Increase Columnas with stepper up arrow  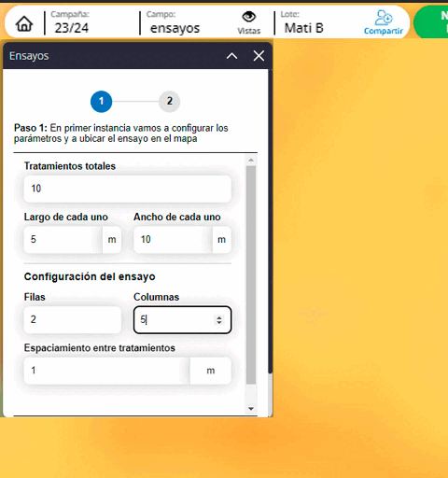tap(219, 317)
